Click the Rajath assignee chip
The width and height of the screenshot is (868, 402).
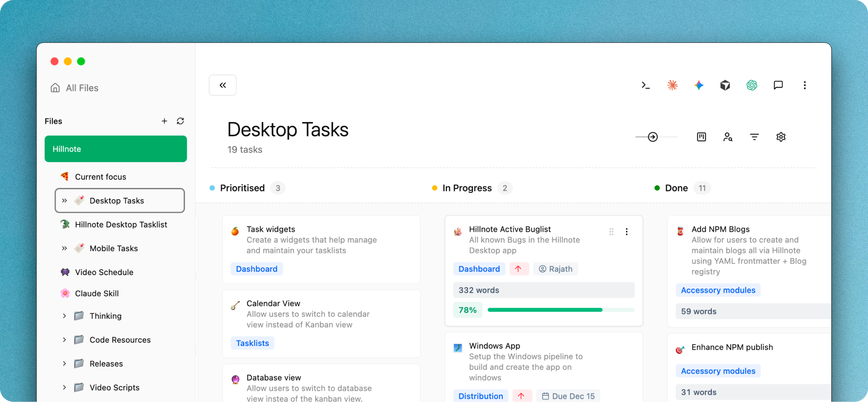pos(556,269)
